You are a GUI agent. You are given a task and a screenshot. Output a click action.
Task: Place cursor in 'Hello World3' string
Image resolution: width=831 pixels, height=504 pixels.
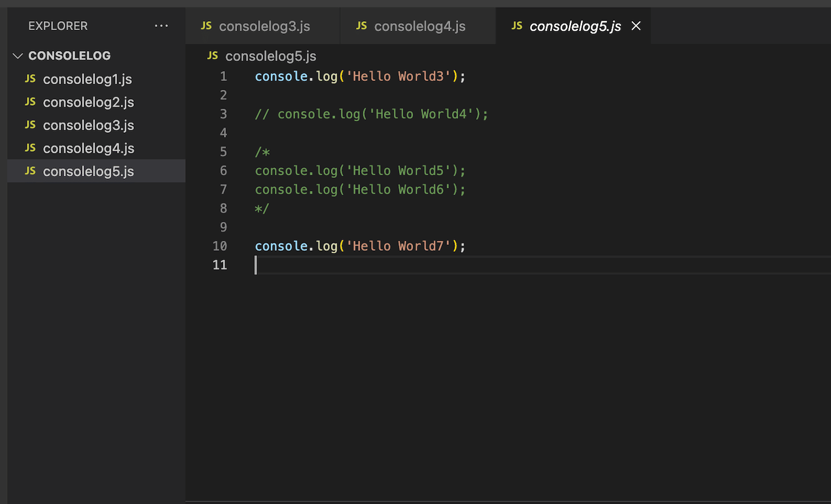click(x=398, y=76)
